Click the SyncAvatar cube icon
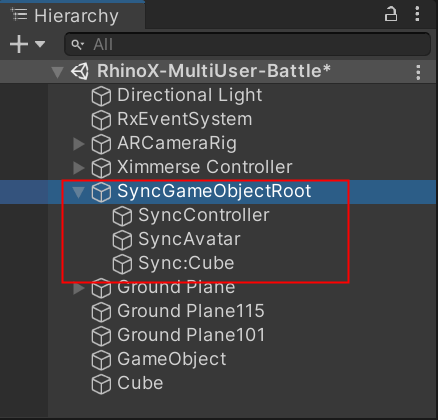438x420 pixels. click(122, 240)
